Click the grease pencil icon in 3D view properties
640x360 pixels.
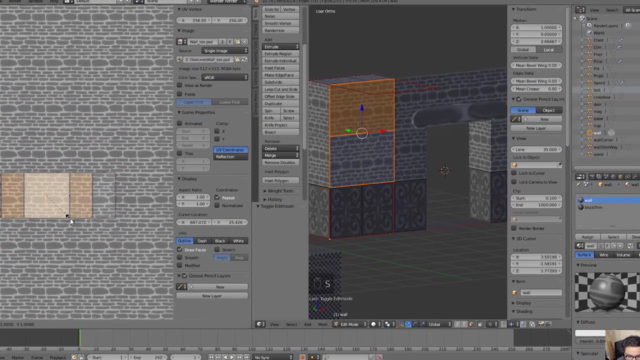point(515,119)
